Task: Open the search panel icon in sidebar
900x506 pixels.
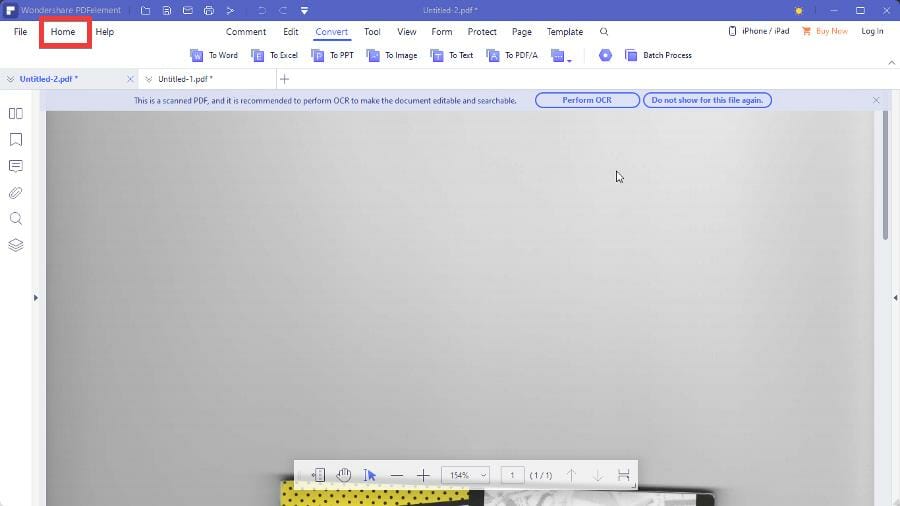Action: [x=16, y=219]
